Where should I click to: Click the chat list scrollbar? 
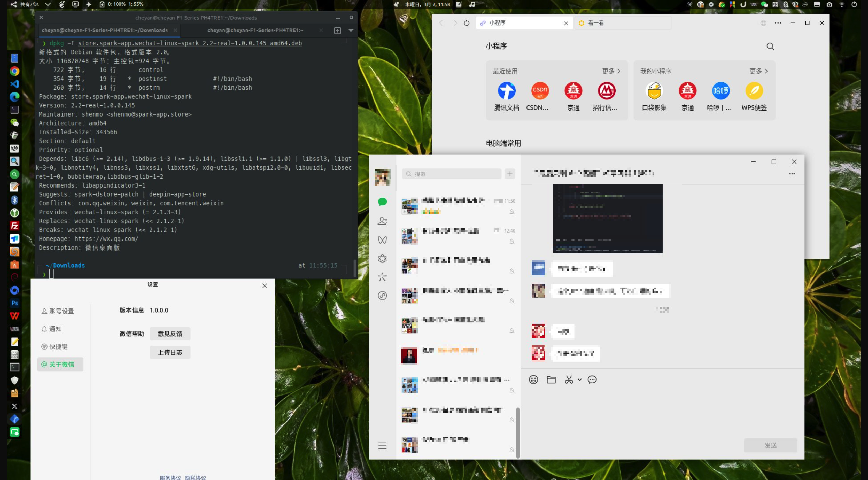[x=518, y=433]
